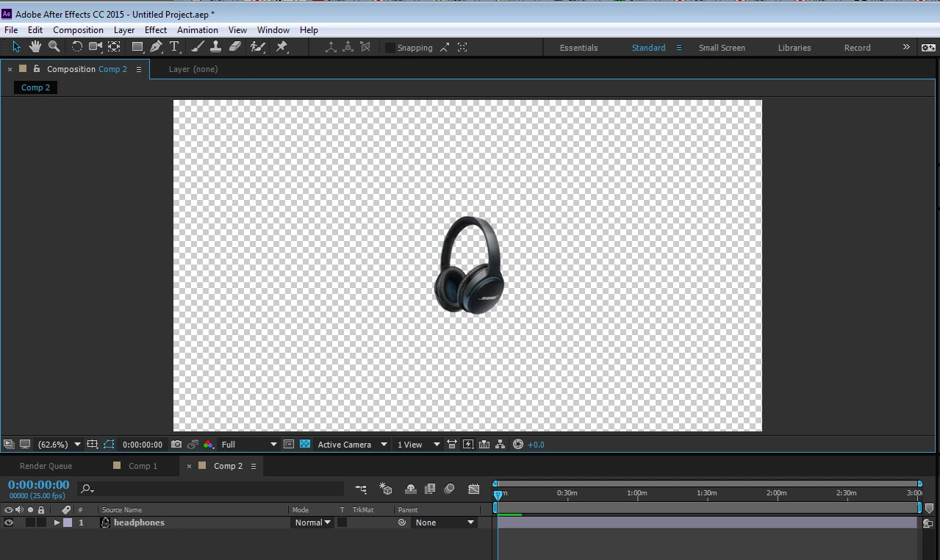Click the Timeline view icon in viewer
Image resolution: width=940 pixels, height=560 pixels.
(484, 444)
